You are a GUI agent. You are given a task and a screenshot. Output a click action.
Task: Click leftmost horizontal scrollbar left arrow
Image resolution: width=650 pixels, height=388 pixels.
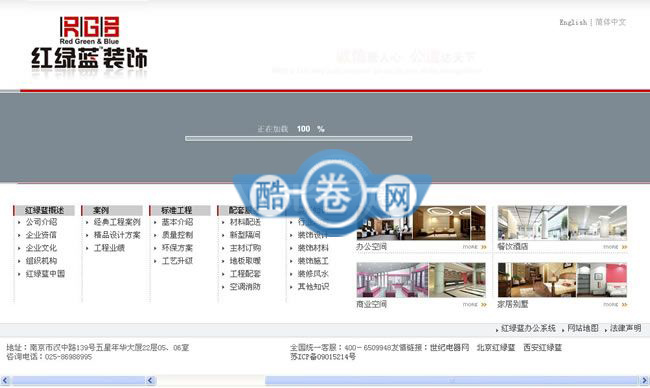pos(5,380)
